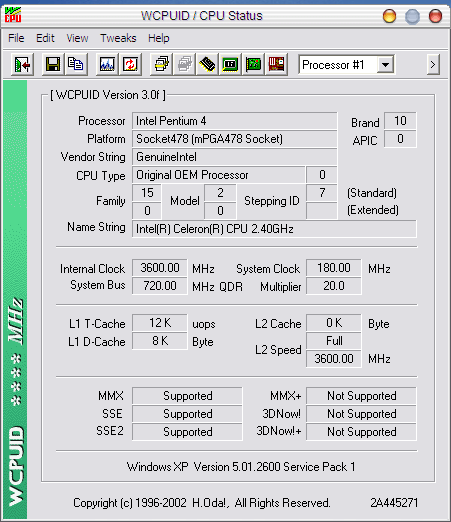Click the L2 Speed Full value
The image size is (451, 522).
(x=334, y=341)
